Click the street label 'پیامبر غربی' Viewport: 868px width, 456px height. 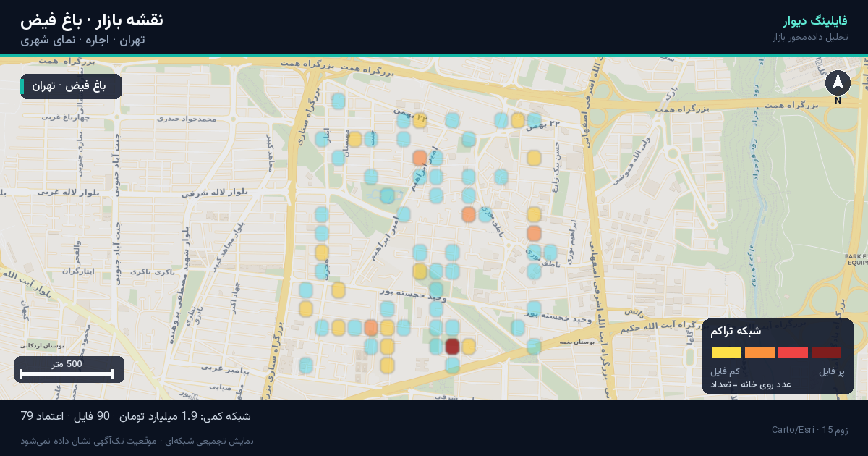pos(225,370)
